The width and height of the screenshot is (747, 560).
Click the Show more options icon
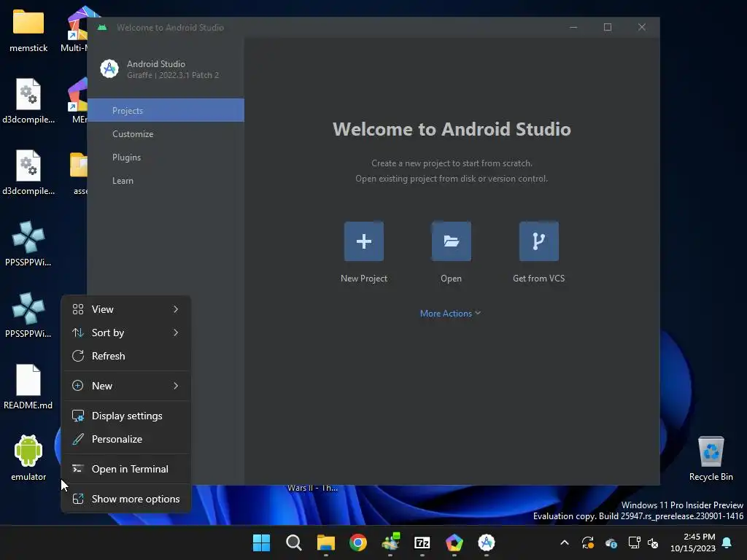point(77,499)
